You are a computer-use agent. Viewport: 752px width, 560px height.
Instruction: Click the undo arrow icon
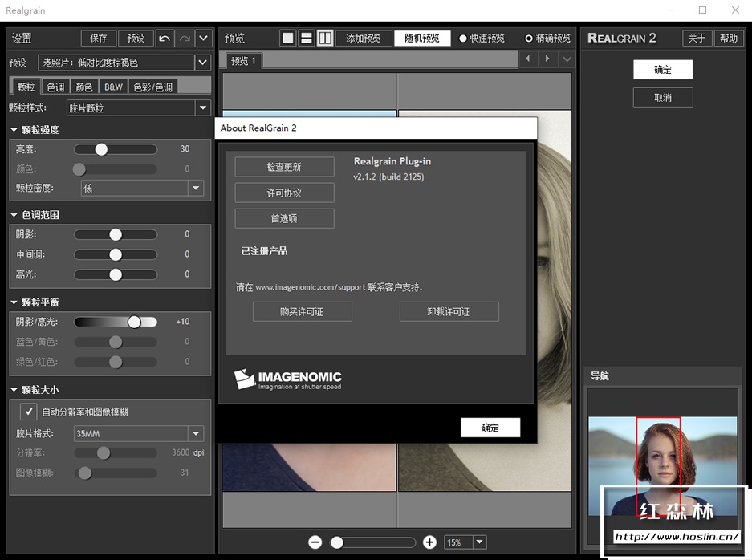[165, 38]
